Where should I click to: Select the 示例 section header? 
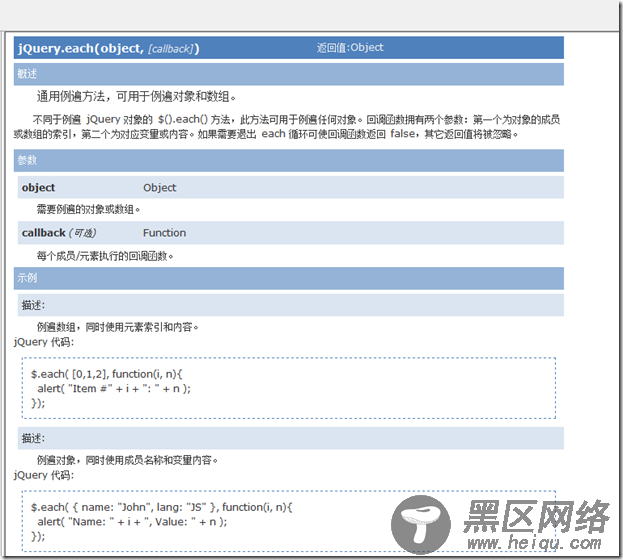click(x=288, y=278)
